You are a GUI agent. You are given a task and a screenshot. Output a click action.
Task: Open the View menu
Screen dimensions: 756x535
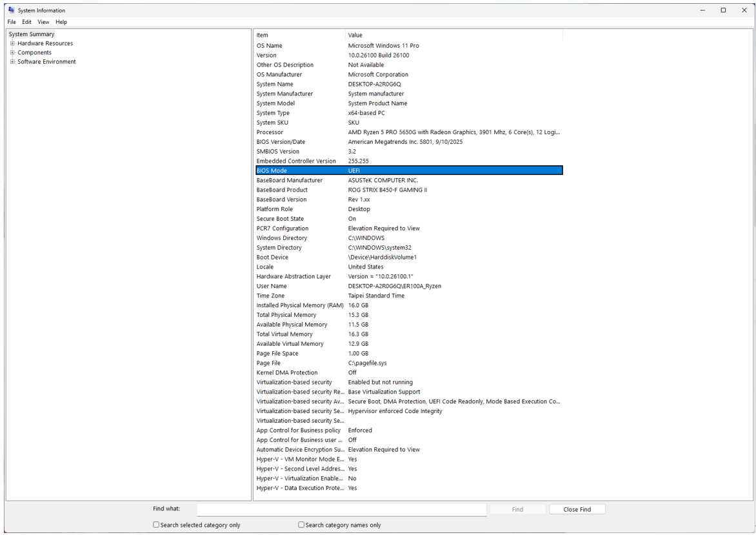43,22
